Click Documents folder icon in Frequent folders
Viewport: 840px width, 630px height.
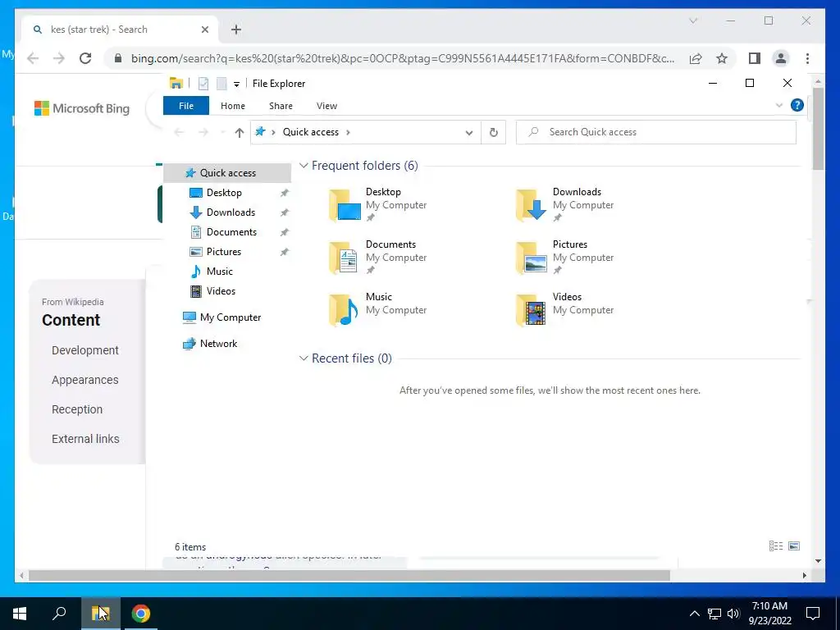pyautogui.click(x=344, y=257)
